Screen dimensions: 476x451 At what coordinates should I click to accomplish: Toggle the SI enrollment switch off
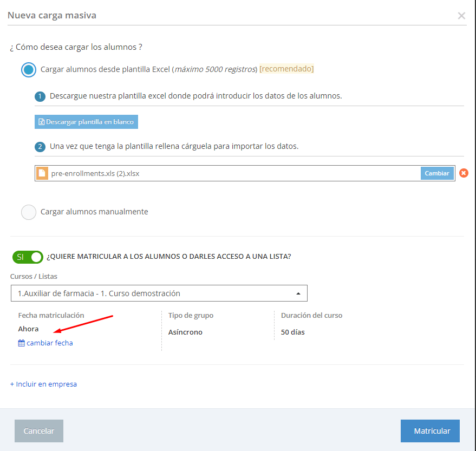click(x=28, y=257)
